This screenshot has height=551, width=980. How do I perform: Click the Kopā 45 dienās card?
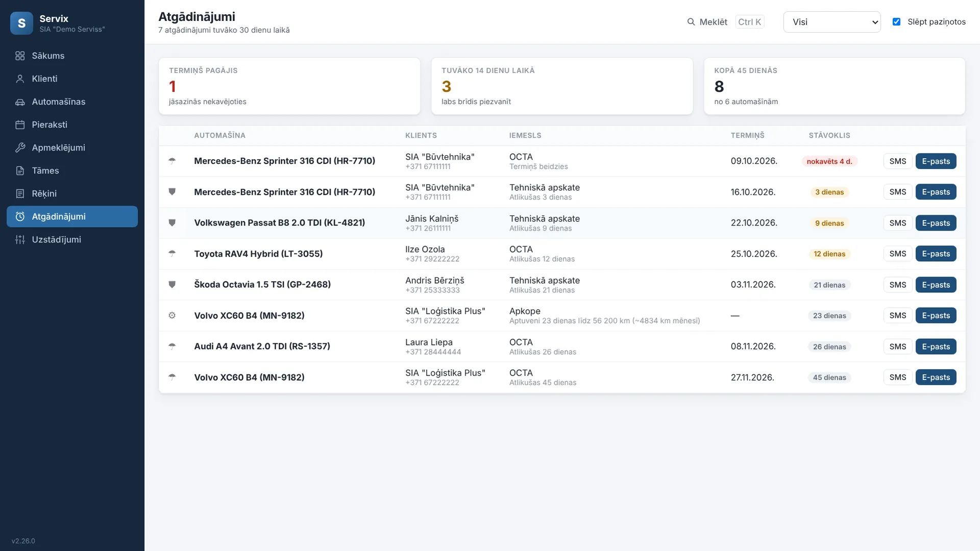[x=835, y=86]
